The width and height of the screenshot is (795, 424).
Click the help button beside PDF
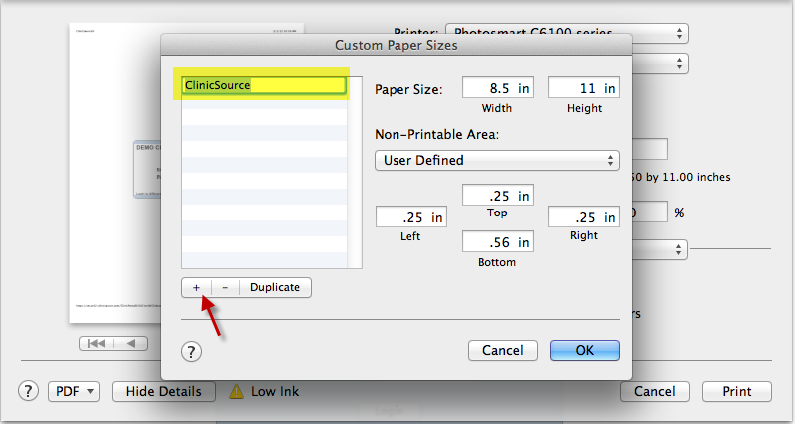[x=29, y=391]
